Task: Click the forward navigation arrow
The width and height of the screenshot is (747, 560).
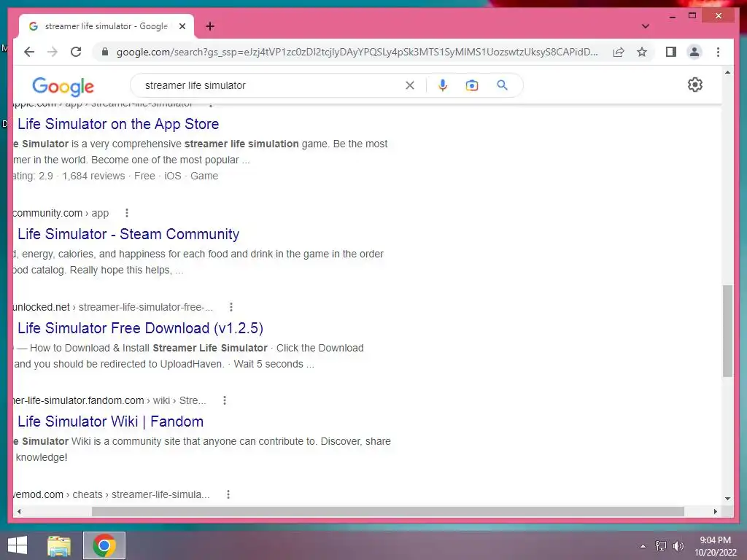Action: (x=53, y=52)
